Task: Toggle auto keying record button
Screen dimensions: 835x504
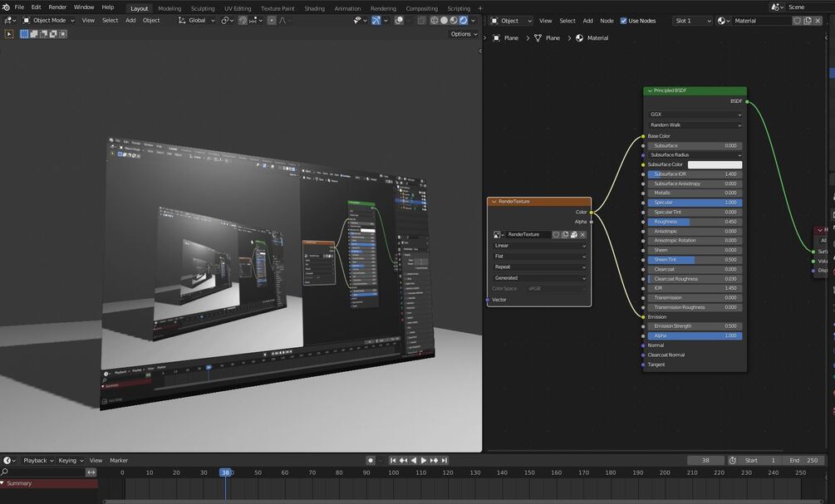Action: click(371, 460)
